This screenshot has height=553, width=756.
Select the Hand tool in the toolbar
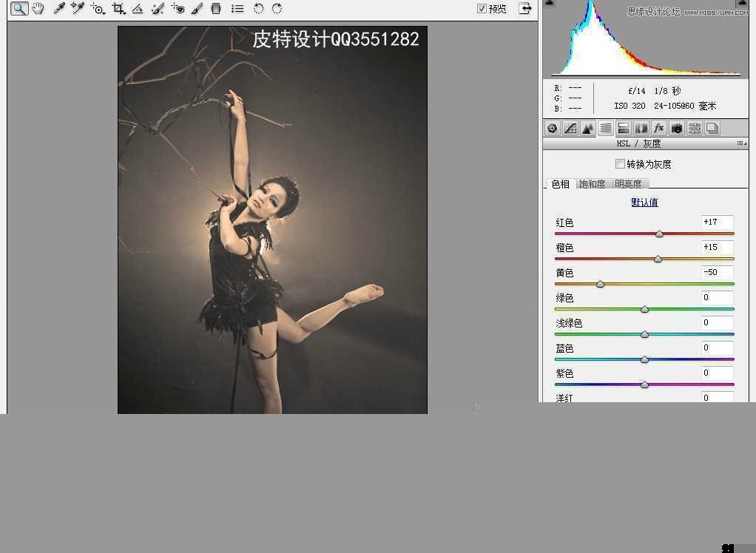pyautogui.click(x=38, y=9)
